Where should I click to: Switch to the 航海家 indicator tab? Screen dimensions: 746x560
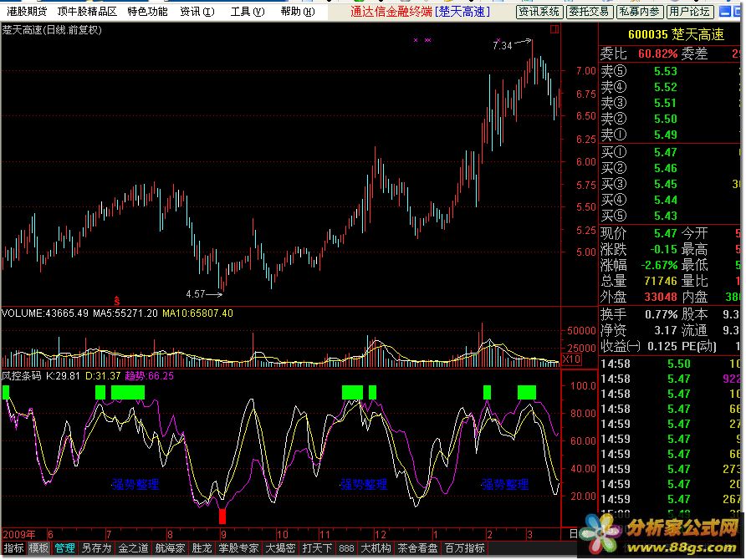[170, 548]
